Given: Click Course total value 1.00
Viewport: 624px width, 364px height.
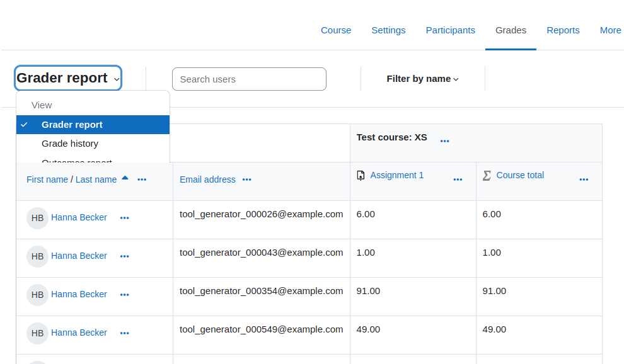Looking at the screenshot, I should tap(492, 253).
